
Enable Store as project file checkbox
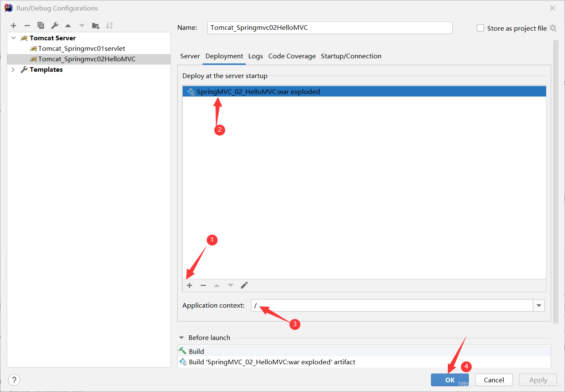click(481, 28)
